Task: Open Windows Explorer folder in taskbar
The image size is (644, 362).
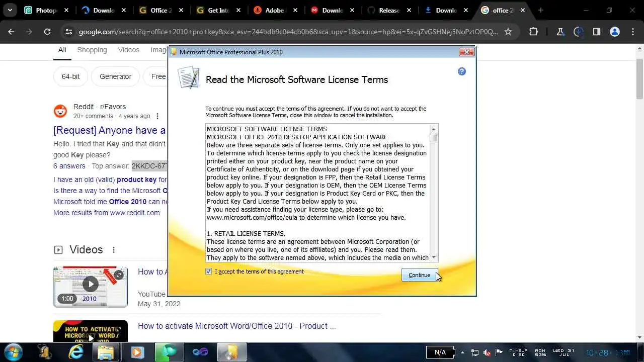Action: [x=106, y=352]
